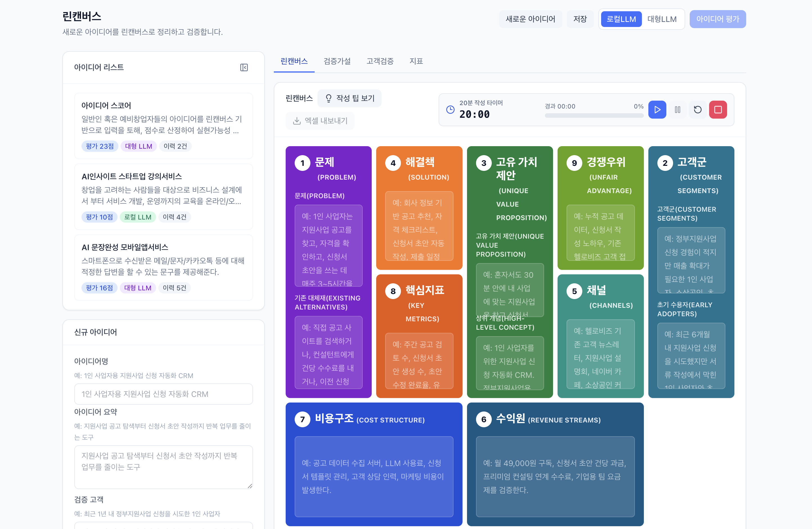Select the 아이디어 스코어 idea card
The image size is (812, 529).
tap(163, 126)
